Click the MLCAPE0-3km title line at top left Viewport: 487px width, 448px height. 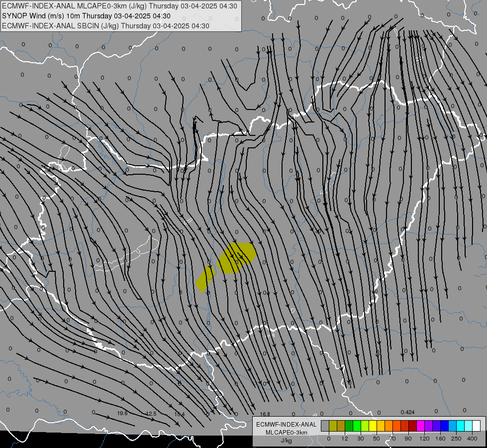(x=119, y=6)
